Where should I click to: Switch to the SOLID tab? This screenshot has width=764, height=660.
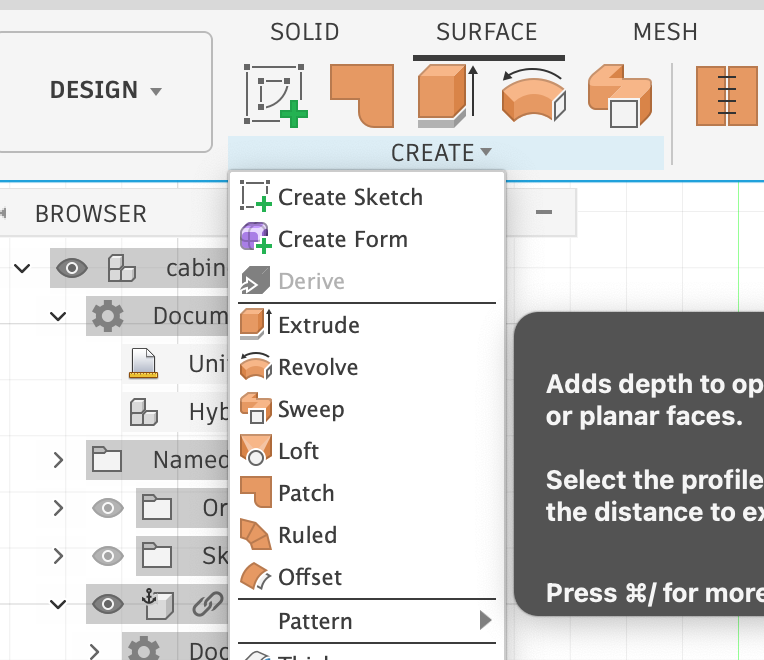click(305, 32)
